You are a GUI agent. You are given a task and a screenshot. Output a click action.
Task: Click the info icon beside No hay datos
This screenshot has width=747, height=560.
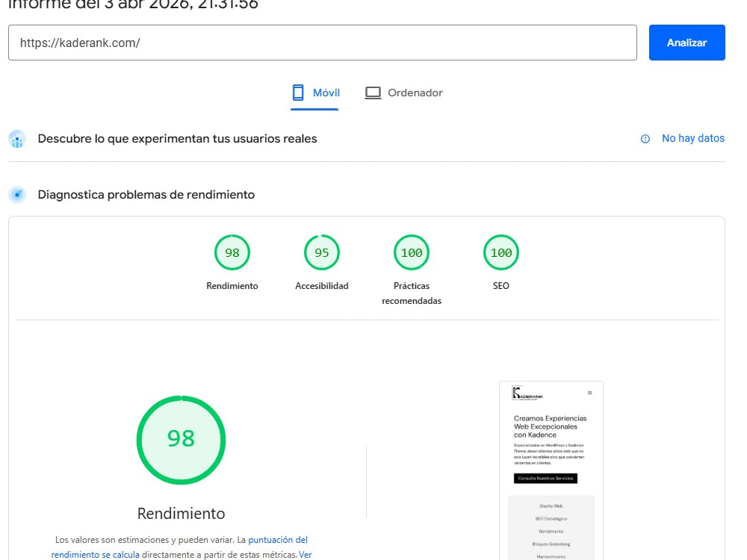645,139
